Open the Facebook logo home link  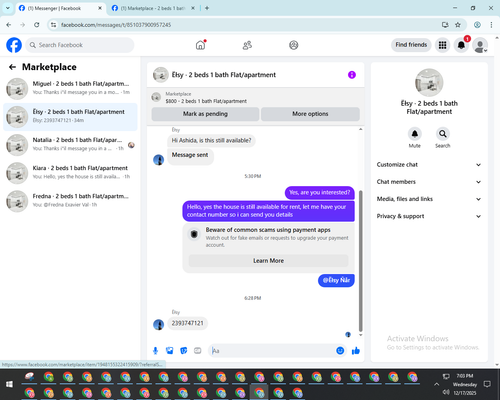point(14,45)
